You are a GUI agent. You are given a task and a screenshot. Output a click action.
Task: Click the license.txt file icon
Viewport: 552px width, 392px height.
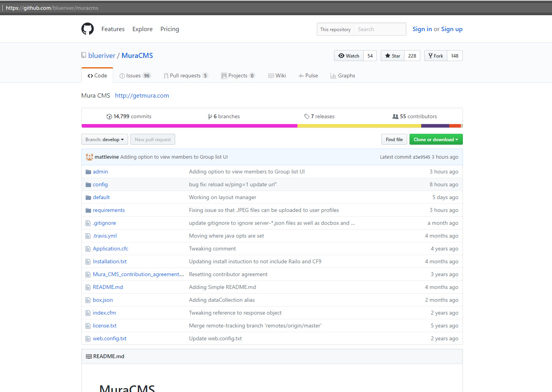pos(88,325)
